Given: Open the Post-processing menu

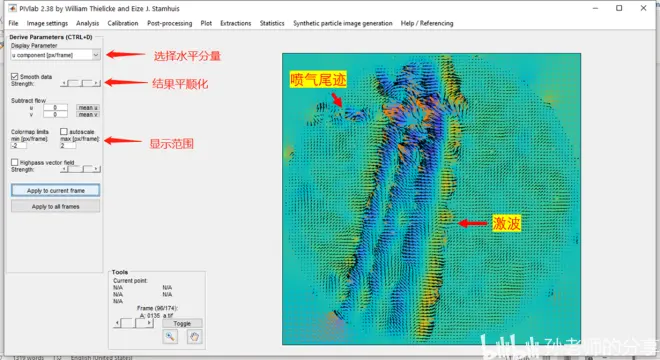Looking at the screenshot, I should 169,23.
